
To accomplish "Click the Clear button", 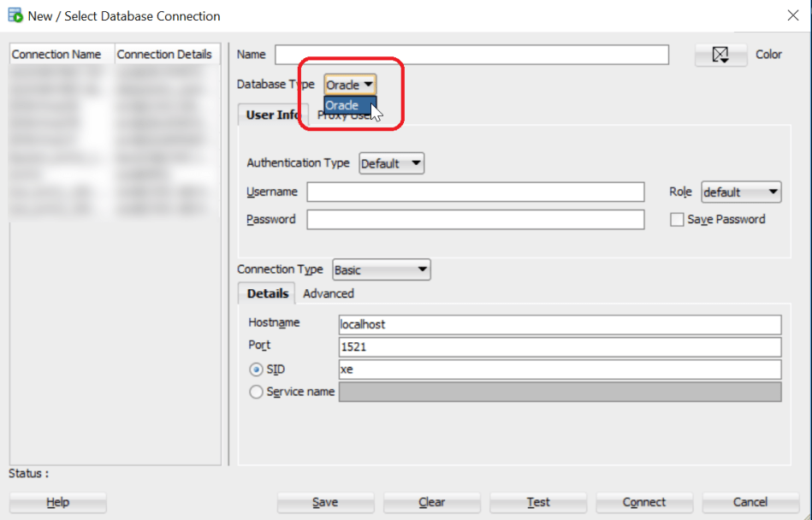I will click(432, 502).
